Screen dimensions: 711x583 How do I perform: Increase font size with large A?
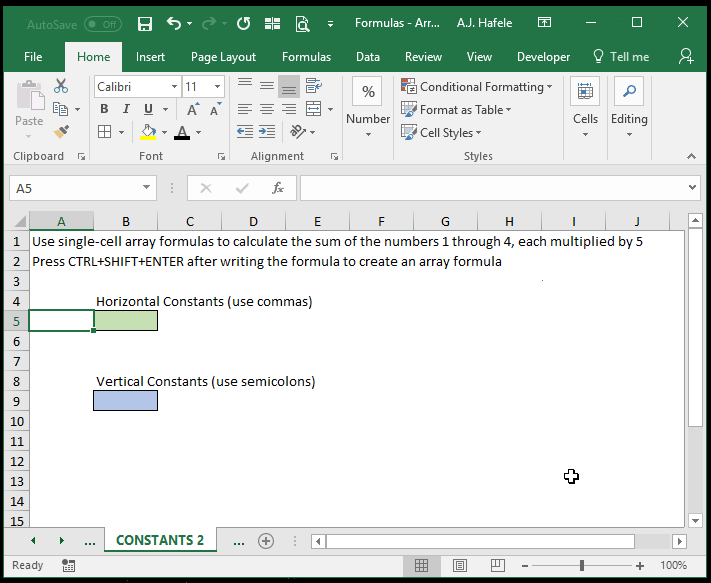[x=193, y=109]
